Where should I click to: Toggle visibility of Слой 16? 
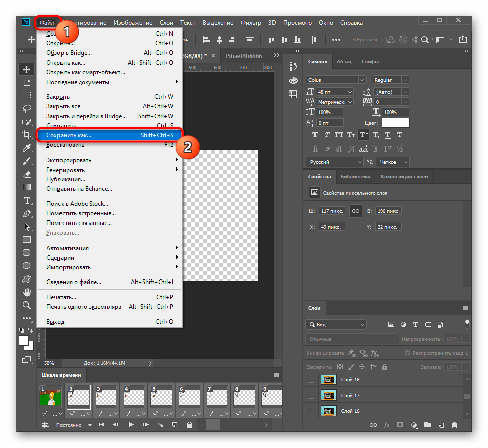311,411
